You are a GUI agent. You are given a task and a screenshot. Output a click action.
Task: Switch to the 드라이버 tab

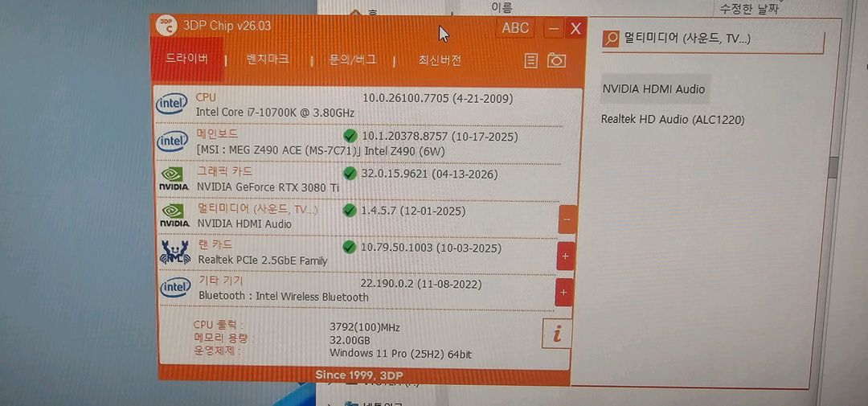click(186, 59)
